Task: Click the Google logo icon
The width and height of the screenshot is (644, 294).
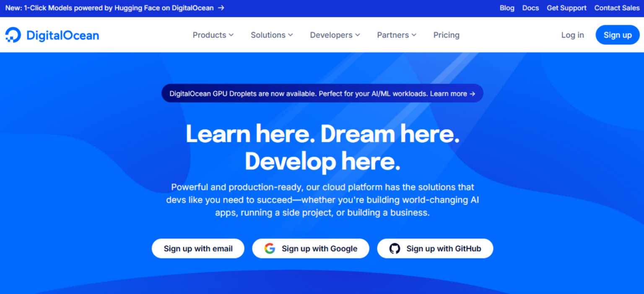Action: [x=270, y=248]
